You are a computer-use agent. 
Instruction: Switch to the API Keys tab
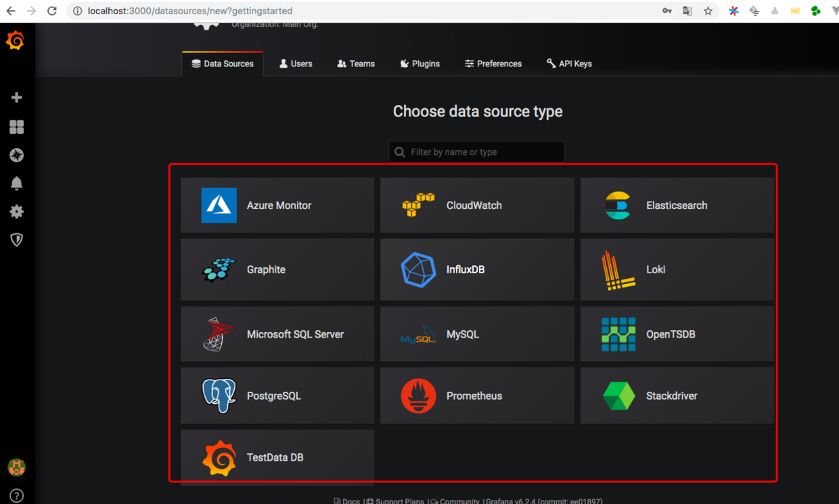[569, 64]
